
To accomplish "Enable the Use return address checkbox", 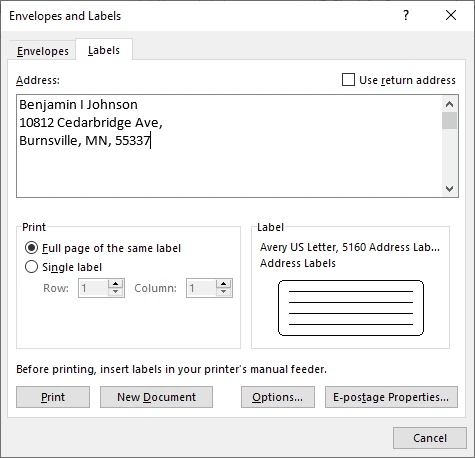I will (348, 80).
